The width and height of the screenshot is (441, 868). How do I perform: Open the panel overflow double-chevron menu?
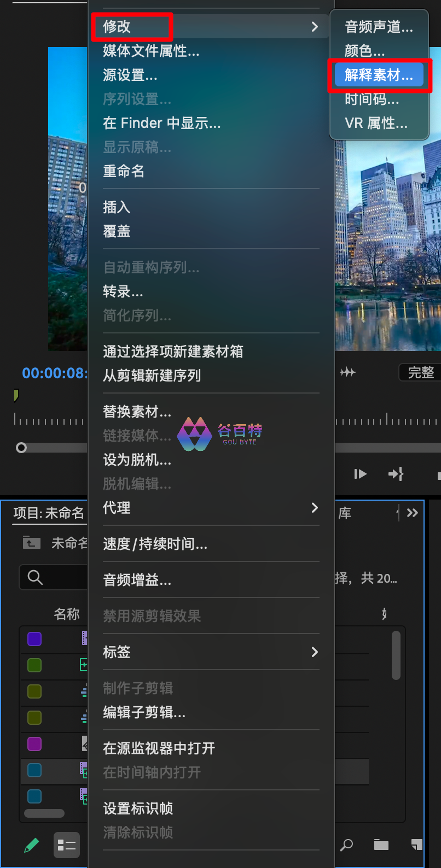click(413, 513)
